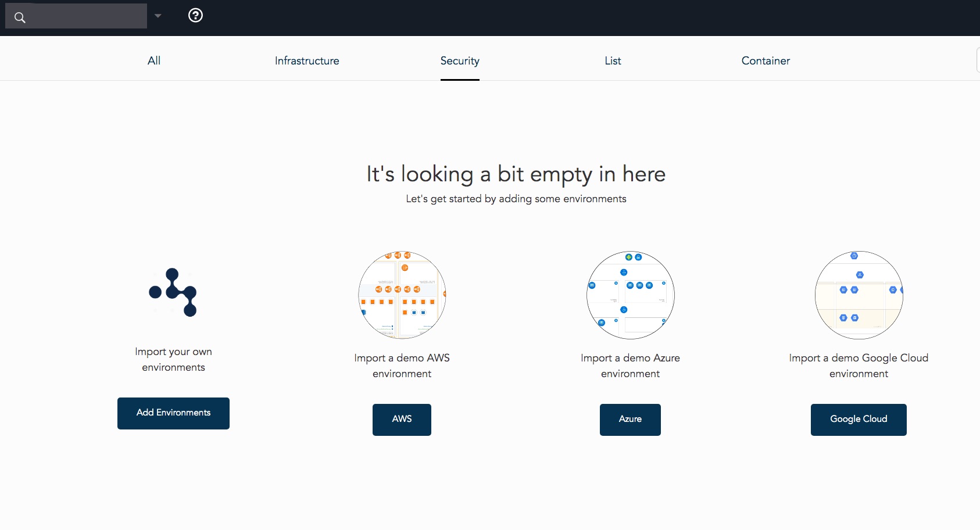Open the Google Cloud diagram thumbnail
Screen dimensions: 980x530
859,295
